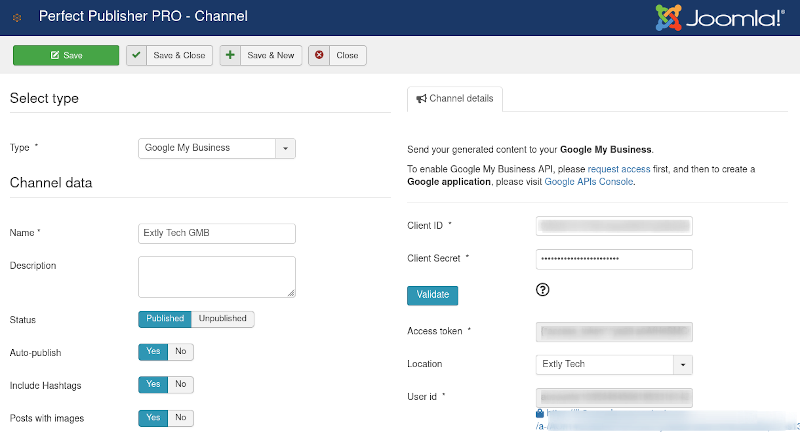Click the arrow on the Type dropdown

(285, 149)
